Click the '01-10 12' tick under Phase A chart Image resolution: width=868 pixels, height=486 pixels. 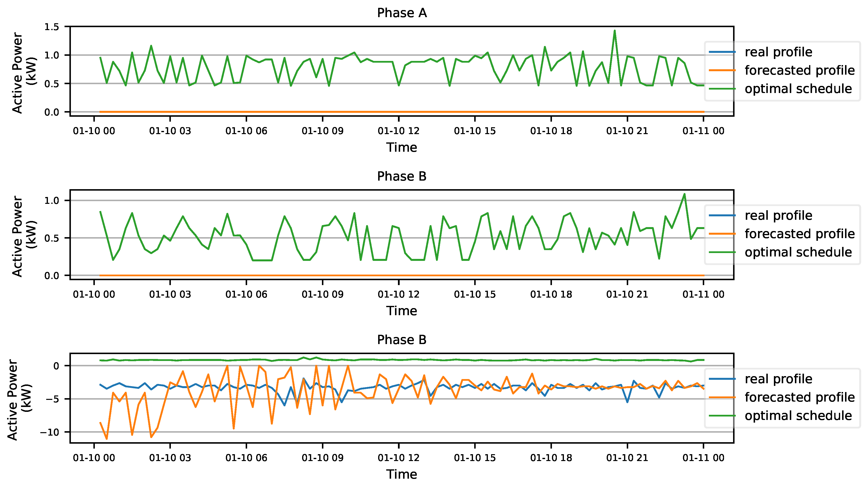coord(399,131)
